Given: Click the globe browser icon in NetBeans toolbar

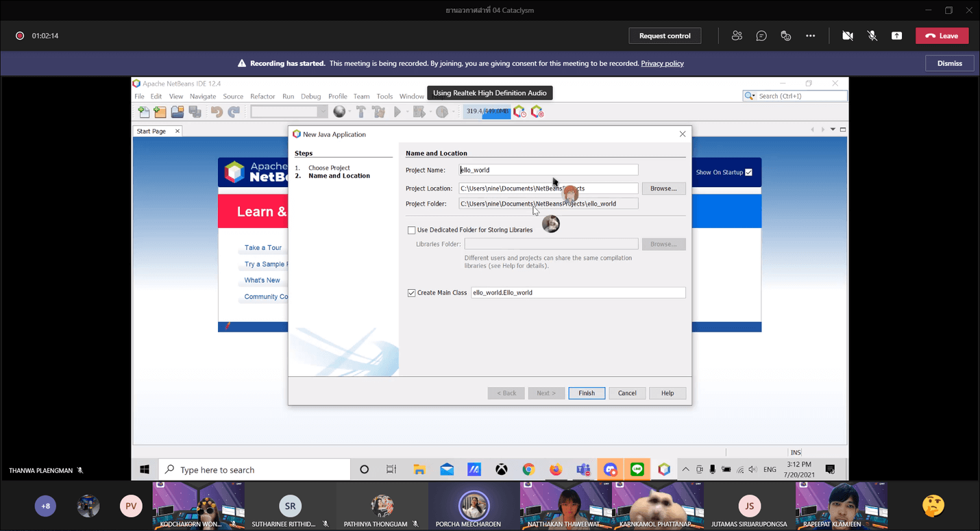Looking at the screenshot, I should [x=339, y=112].
